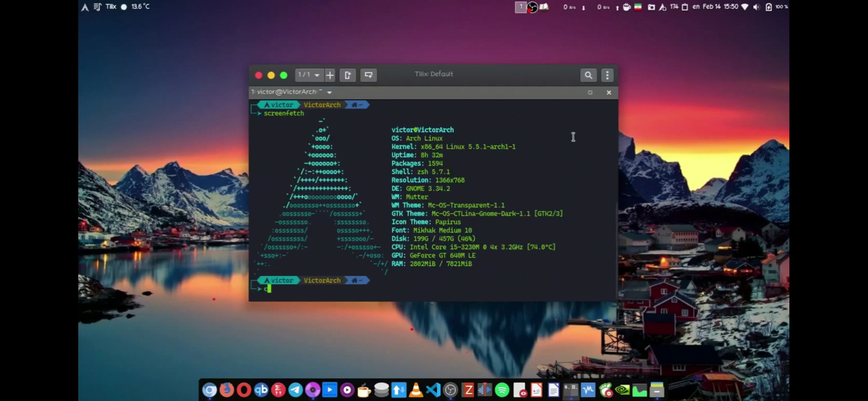This screenshot has height=401, width=868.
Task: Open the Tilix terminal search
Action: (x=588, y=75)
